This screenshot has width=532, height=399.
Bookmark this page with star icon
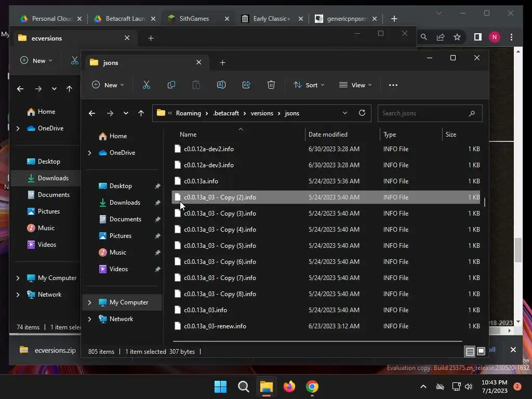pos(457,37)
